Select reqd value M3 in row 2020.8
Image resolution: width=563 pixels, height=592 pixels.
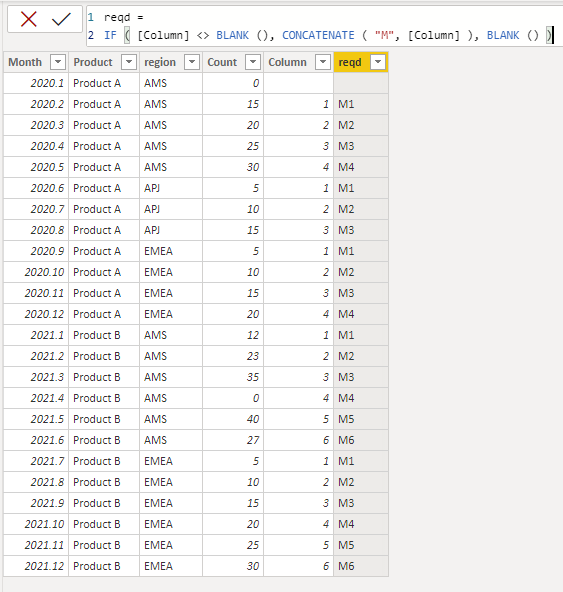click(361, 230)
